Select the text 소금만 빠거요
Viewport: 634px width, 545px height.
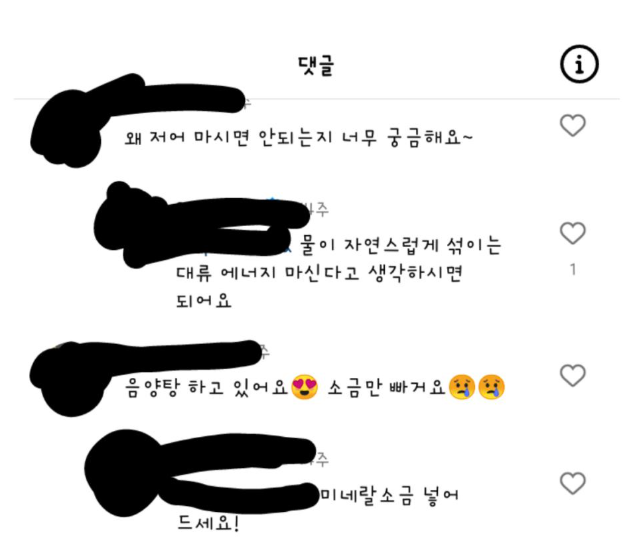386,387
